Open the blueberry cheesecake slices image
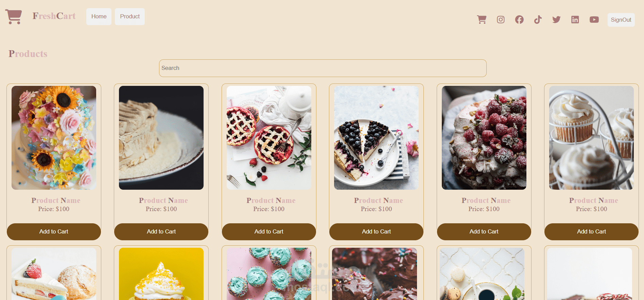The height and width of the screenshot is (300, 644). point(376,138)
